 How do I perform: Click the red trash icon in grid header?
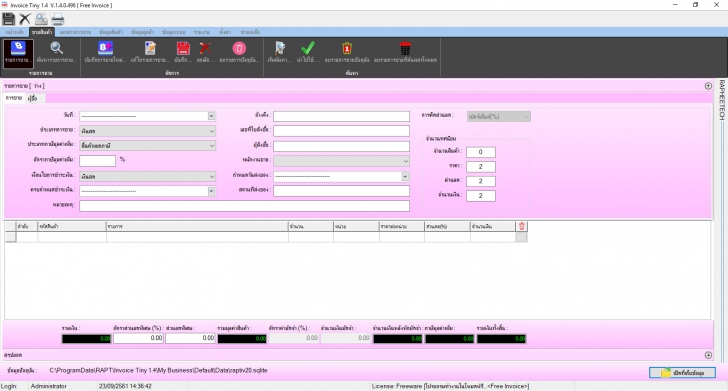pyautogui.click(x=521, y=226)
